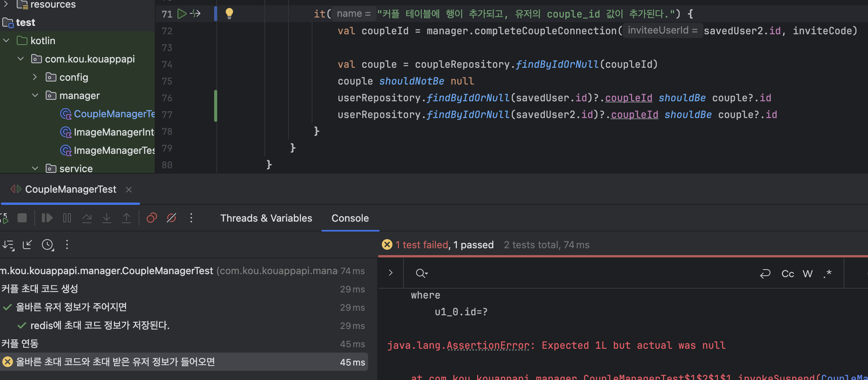Resume program execution
Image resolution: width=868 pixels, height=380 pixels.
[47, 218]
